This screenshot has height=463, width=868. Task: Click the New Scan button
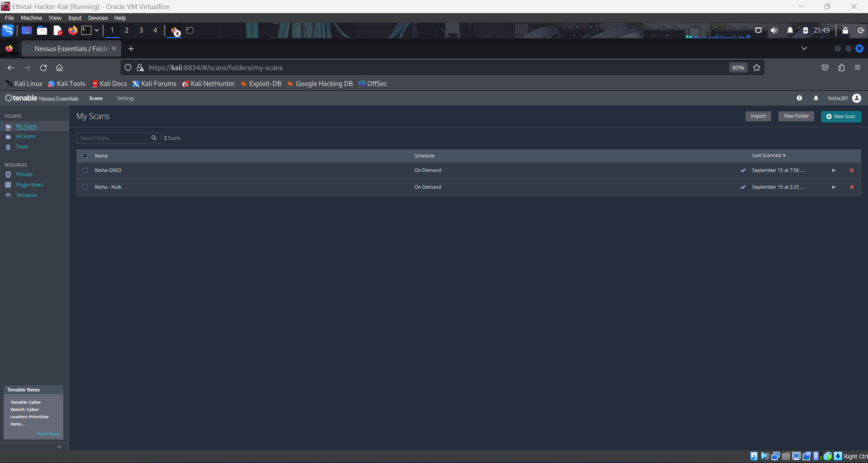(x=840, y=117)
